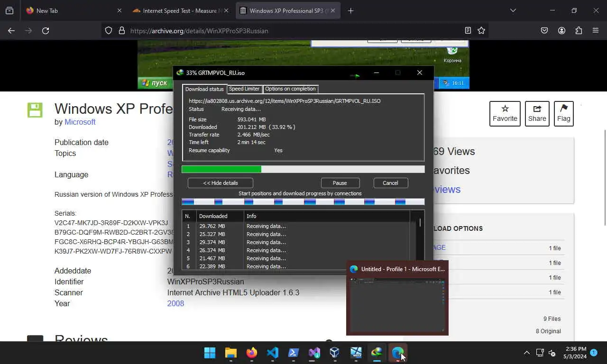The height and width of the screenshot is (364, 607).
Task: Open VirtualBox from the taskbar
Action: point(335,353)
